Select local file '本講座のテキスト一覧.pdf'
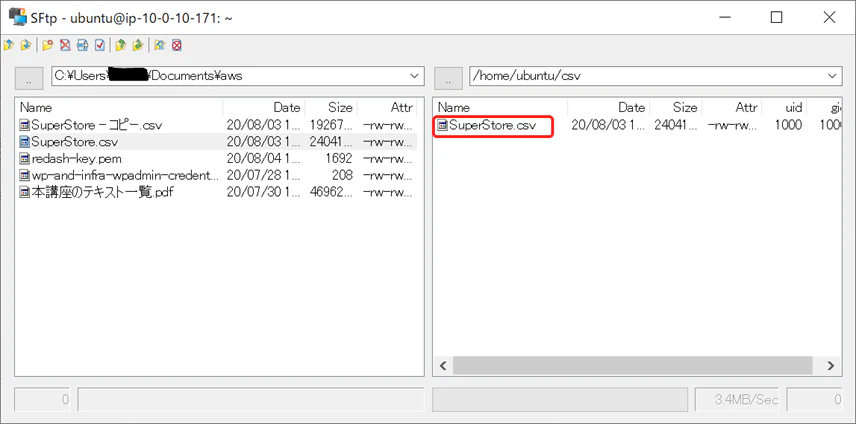 pyautogui.click(x=96, y=193)
